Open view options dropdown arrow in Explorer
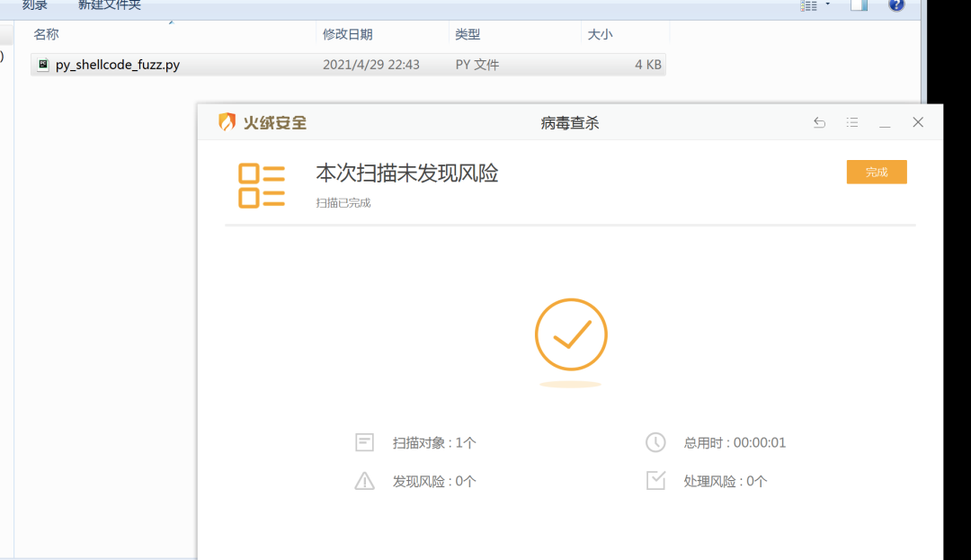 pyautogui.click(x=828, y=4)
